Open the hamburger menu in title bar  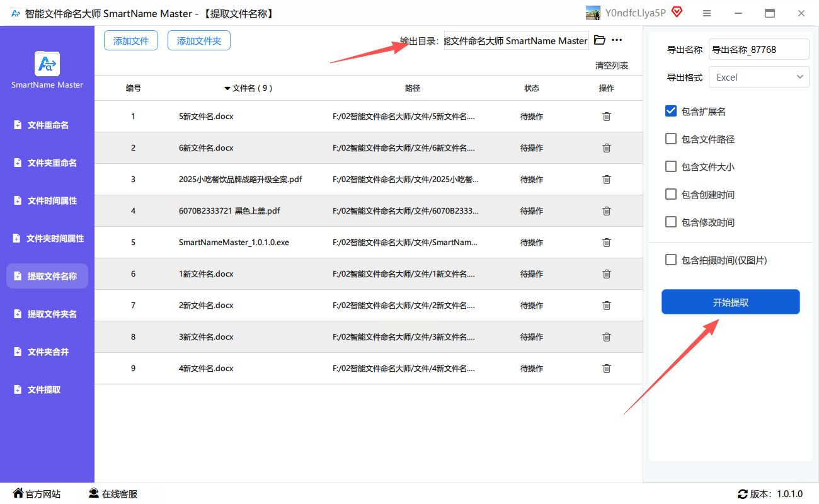pos(707,13)
